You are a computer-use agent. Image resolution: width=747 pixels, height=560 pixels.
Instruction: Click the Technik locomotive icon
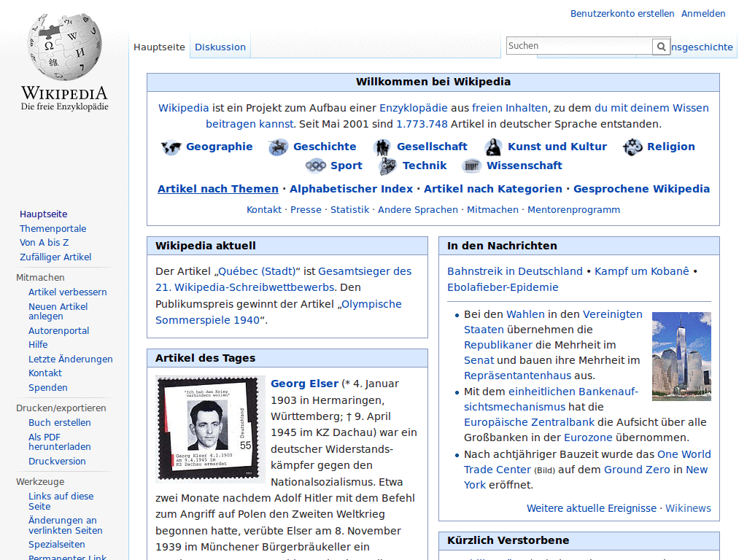click(387, 166)
